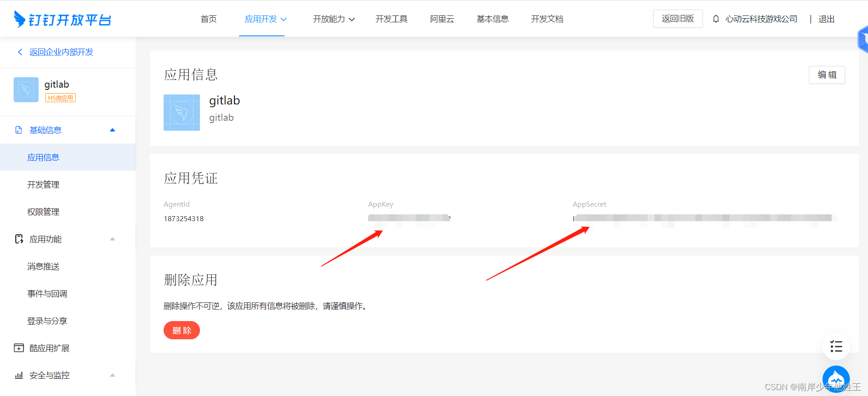This screenshot has width=868, height=396.
Task: Click the 退出 logout link
Action: click(x=826, y=19)
